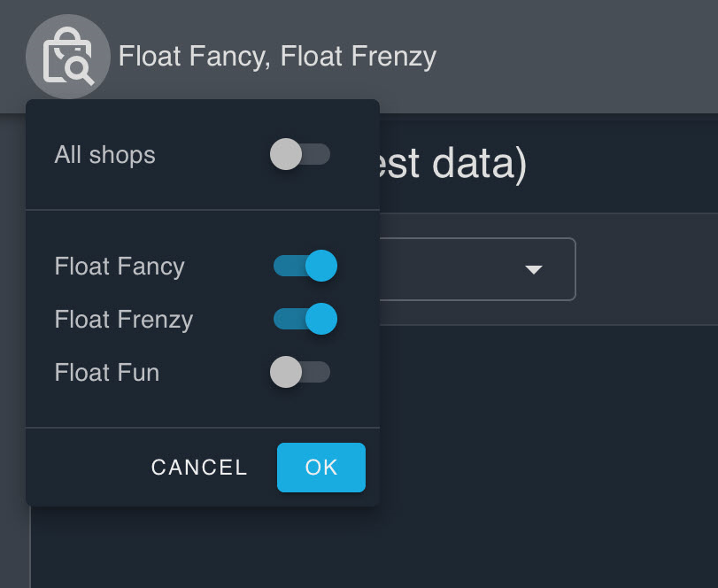Turn on the Float Fun switch

[300, 372]
